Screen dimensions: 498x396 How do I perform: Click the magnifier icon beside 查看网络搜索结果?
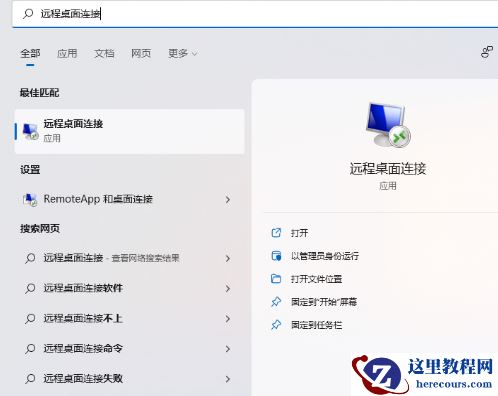[x=30, y=258]
